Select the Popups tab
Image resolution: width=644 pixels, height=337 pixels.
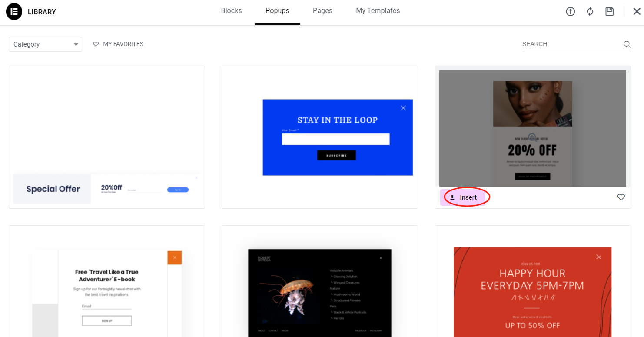point(277,11)
